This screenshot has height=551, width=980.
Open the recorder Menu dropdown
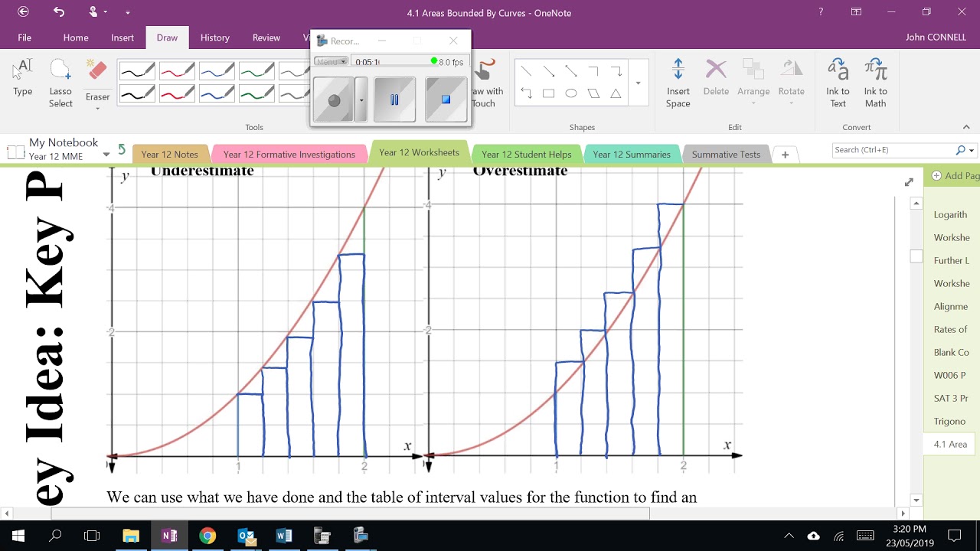(x=332, y=62)
